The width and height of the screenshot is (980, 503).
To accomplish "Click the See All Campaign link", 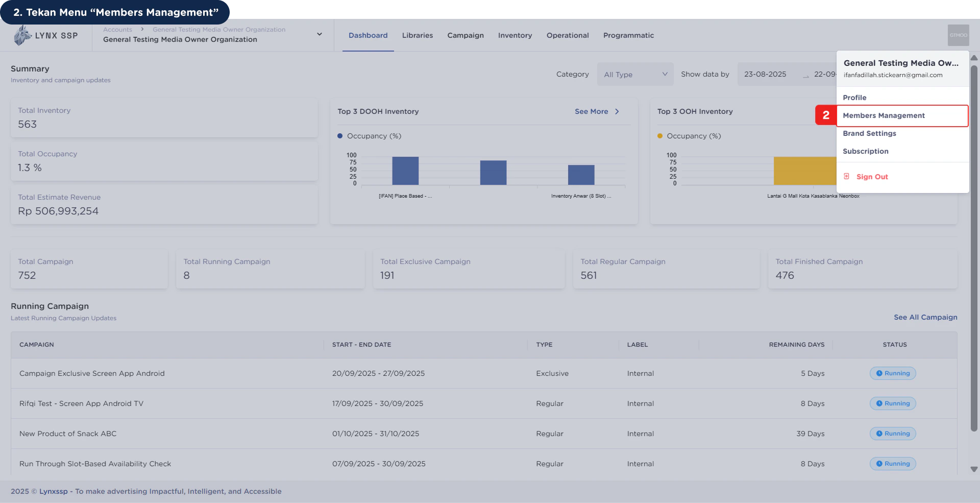I will pos(925,317).
